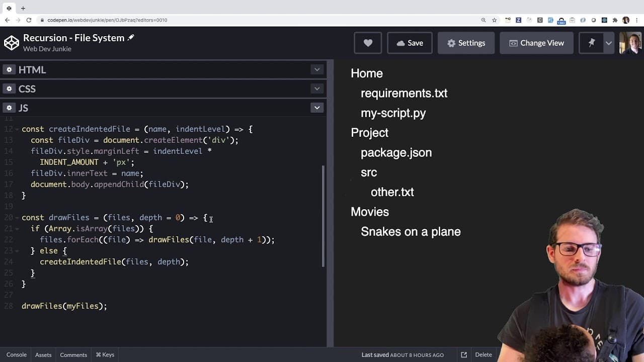
Task: Open the Extensions puzzle icon
Action: [x=615, y=20]
